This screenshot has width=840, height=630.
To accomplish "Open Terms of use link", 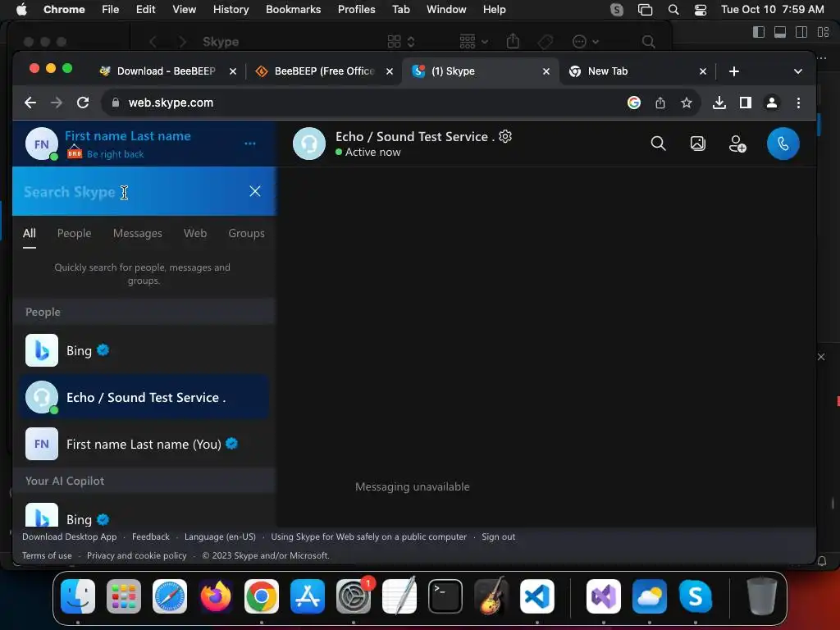I will point(47,555).
